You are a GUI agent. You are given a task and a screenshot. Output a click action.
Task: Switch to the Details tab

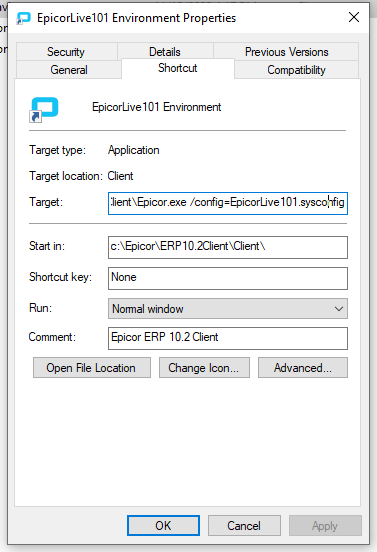click(165, 52)
